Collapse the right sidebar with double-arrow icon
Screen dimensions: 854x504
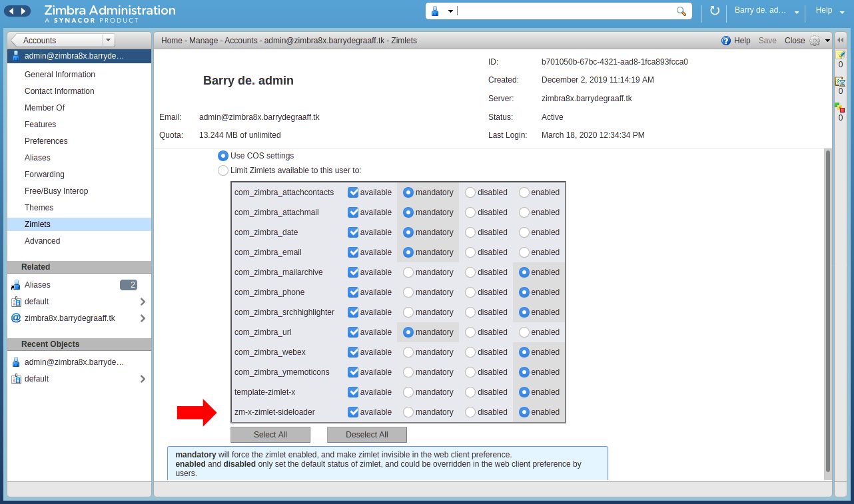(841, 40)
